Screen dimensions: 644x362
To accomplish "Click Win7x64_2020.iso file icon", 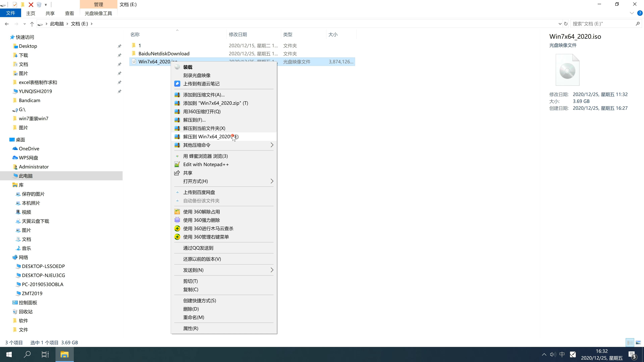I will coord(133,62).
